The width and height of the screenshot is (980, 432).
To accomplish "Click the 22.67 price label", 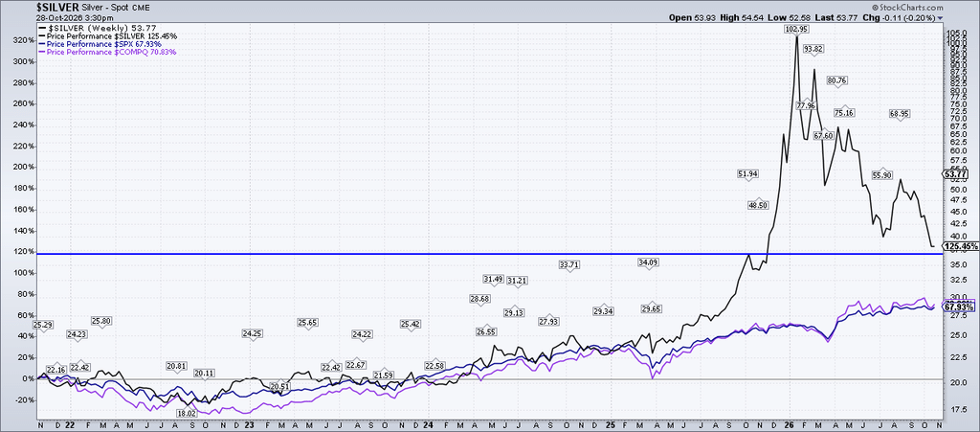I will click(356, 365).
